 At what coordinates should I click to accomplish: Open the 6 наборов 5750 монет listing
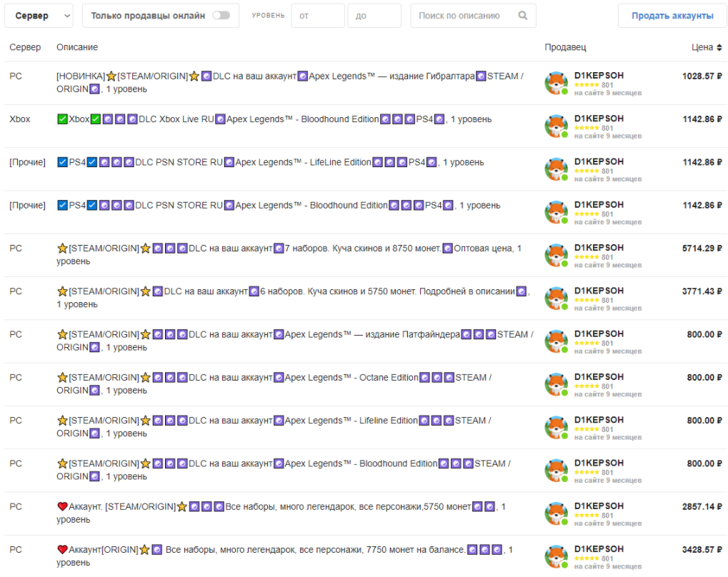click(x=293, y=298)
